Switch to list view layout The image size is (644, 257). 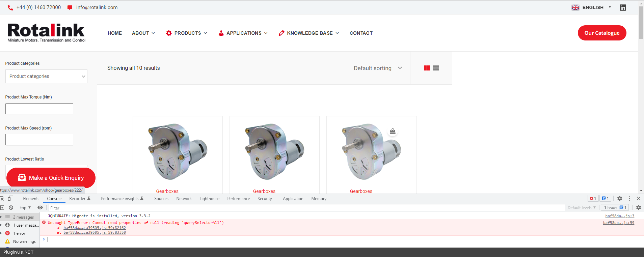pos(436,68)
